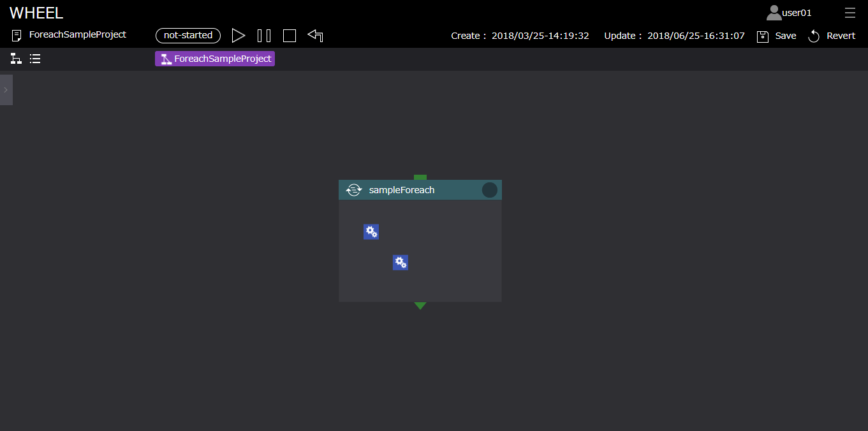Click the upper gear task icon inside sampleForeach
This screenshot has height=431, width=868.
click(371, 231)
